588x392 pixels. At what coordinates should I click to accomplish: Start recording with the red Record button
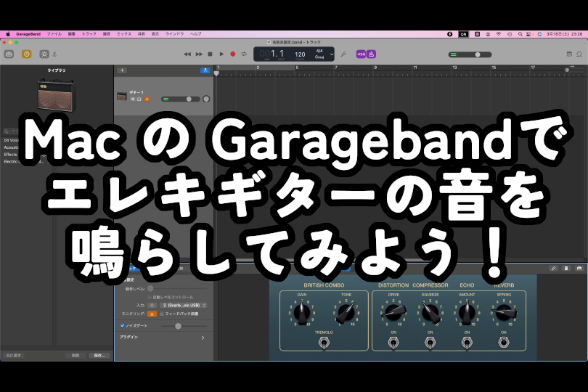(232, 54)
